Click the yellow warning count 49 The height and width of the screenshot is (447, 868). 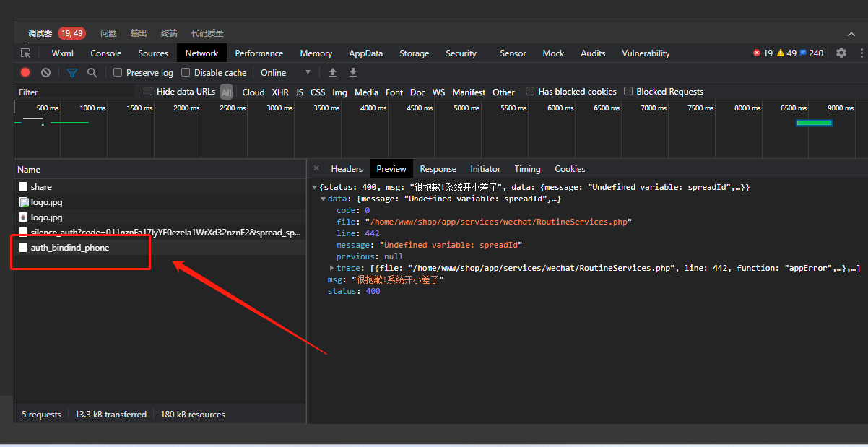pyautogui.click(x=786, y=53)
